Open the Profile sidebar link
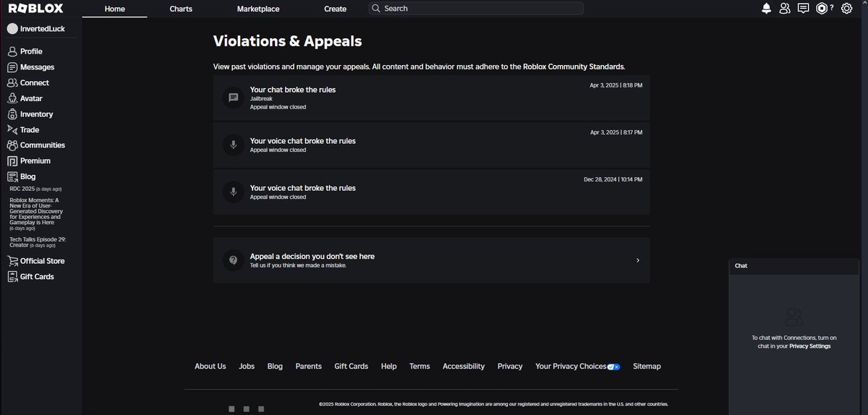This screenshot has height=415, width=868. coord(31,51)
